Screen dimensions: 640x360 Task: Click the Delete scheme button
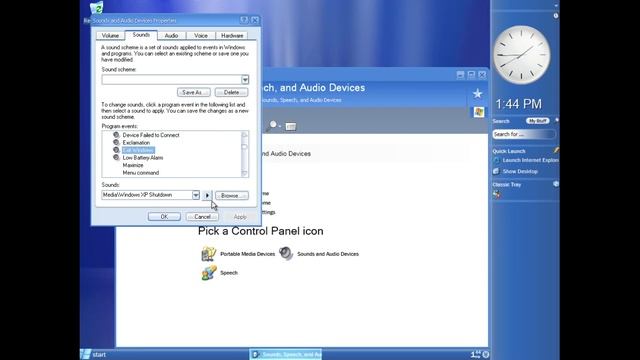click(231, 92)
